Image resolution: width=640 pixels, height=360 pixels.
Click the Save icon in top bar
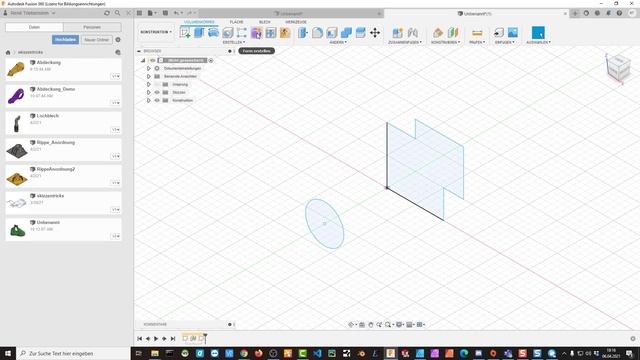165,13
